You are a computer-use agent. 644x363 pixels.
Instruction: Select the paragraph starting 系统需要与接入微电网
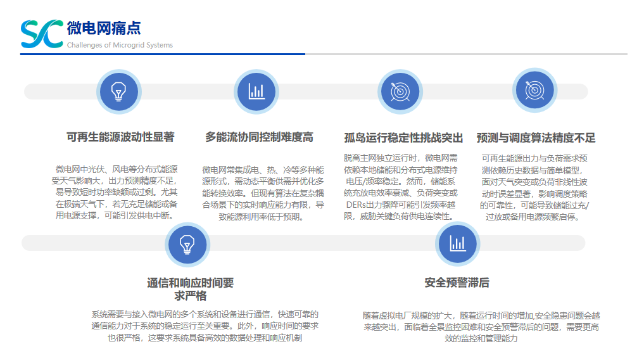click(x=205, y=326)
